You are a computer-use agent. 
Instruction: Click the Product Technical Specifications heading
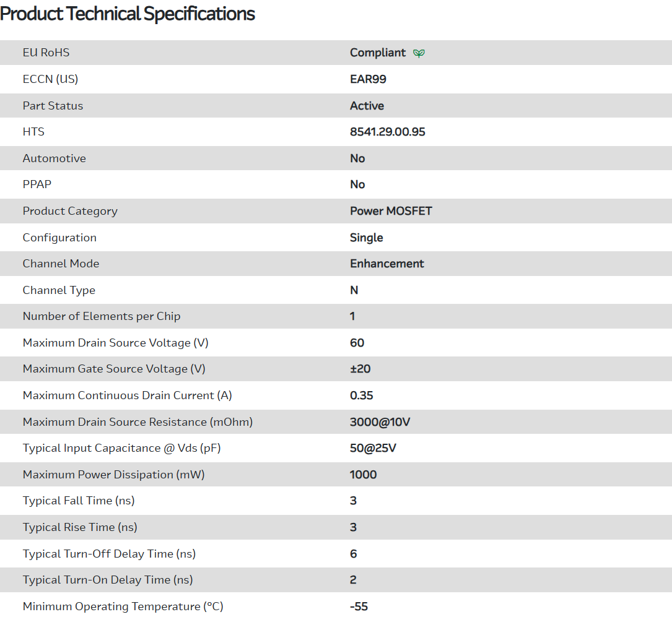(x=128, y=14)
